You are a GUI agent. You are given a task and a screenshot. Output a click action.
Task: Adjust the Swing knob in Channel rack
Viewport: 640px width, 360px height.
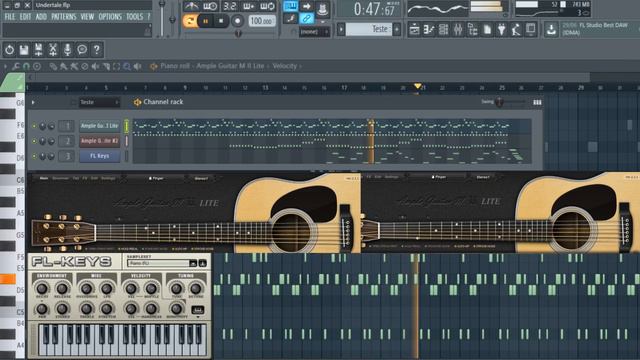(499, 102)
